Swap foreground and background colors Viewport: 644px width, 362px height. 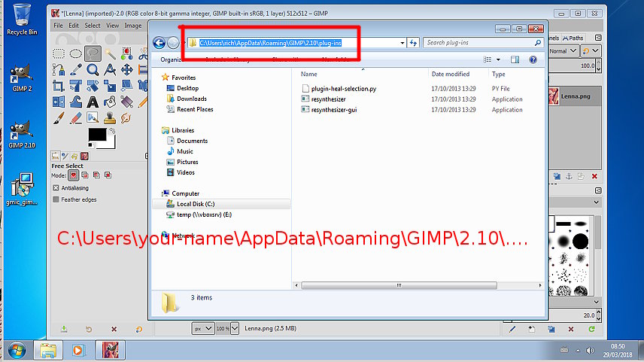pos(111,131)
